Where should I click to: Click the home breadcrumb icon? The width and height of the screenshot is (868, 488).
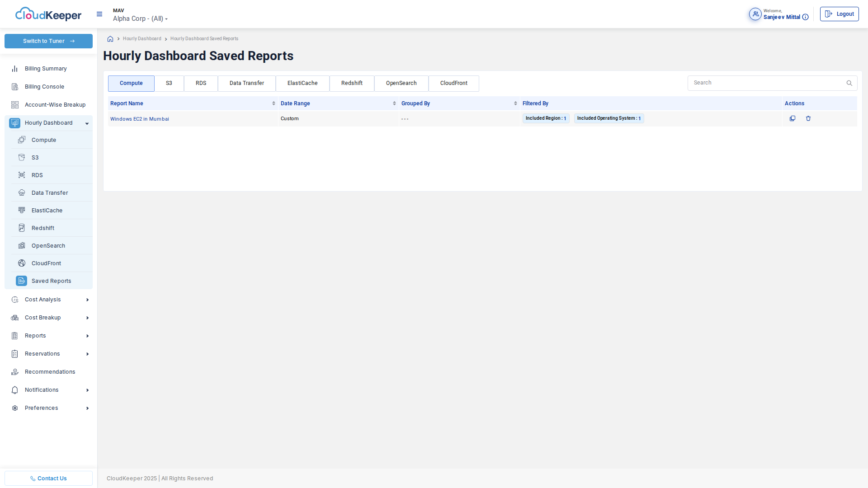pos(110,39)
